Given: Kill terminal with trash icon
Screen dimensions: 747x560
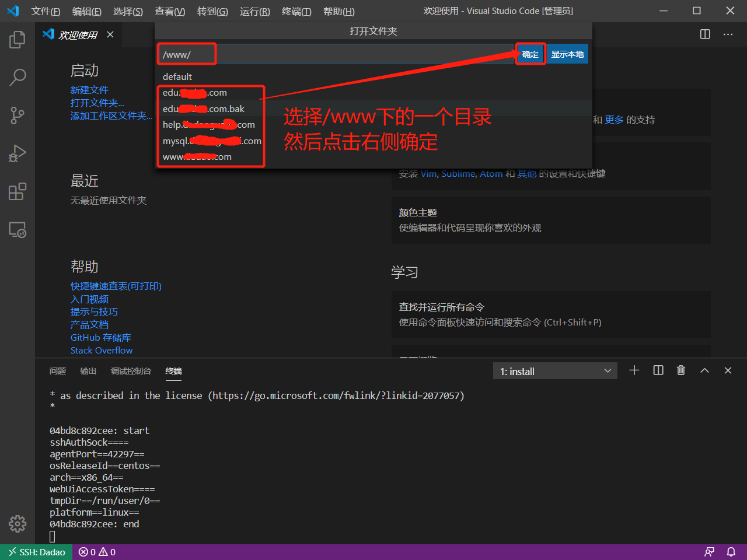Looking at the screenshot, I should tap(681, 370).
